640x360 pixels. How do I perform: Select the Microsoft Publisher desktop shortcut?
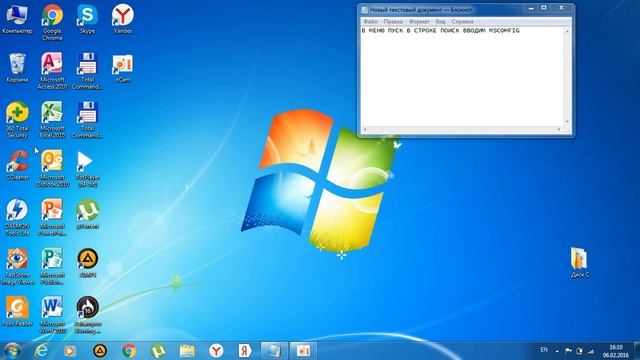(x=52, y=267)
